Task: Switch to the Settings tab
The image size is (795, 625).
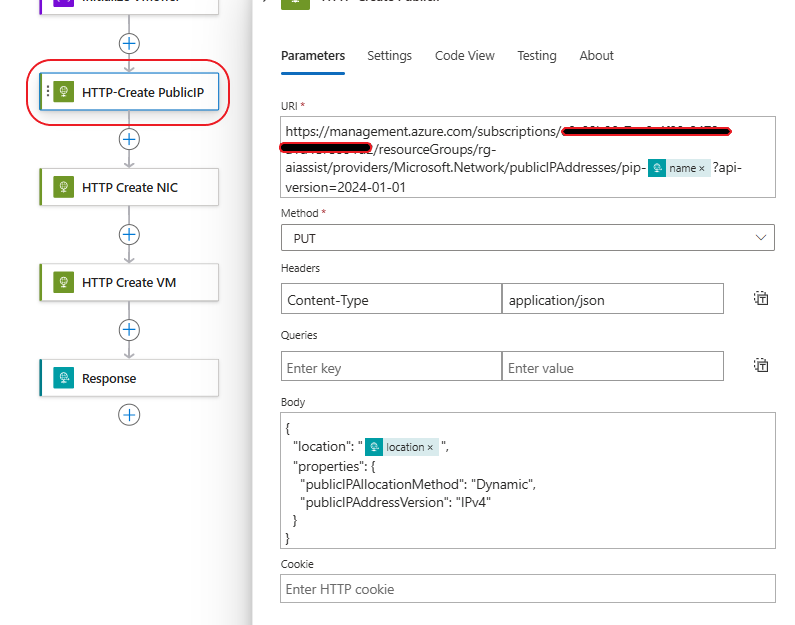Action: (x=389, y=56)
